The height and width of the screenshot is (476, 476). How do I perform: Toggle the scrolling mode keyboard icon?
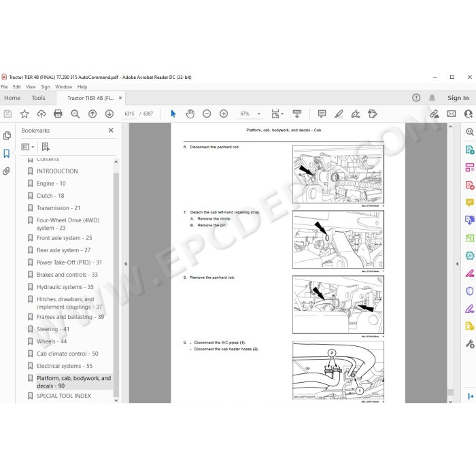coord(297,114)
